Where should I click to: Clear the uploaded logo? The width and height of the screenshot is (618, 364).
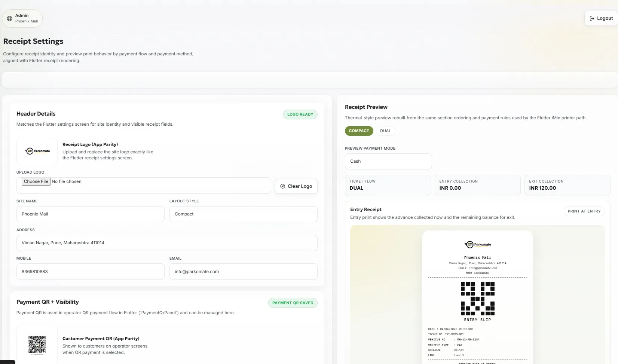point(296,186)
